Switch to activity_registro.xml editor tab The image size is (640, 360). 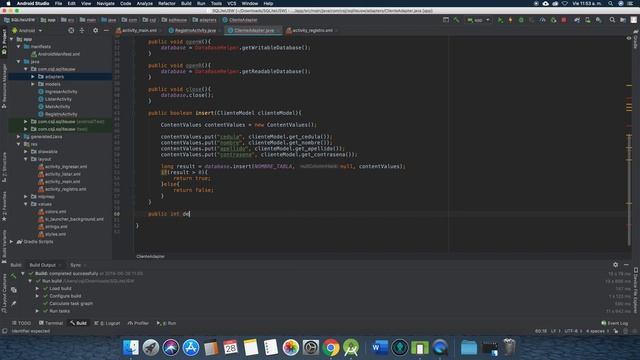(312, 30)
